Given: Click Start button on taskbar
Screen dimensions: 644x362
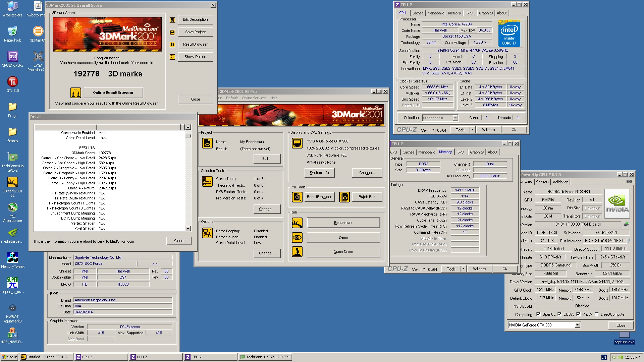Looking at the screenshot, I should click(x=9, y=357).
